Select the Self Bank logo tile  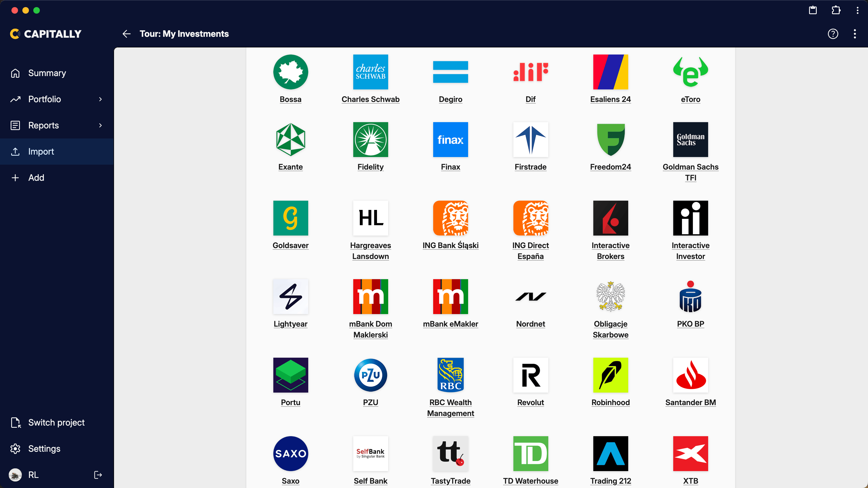370,454
